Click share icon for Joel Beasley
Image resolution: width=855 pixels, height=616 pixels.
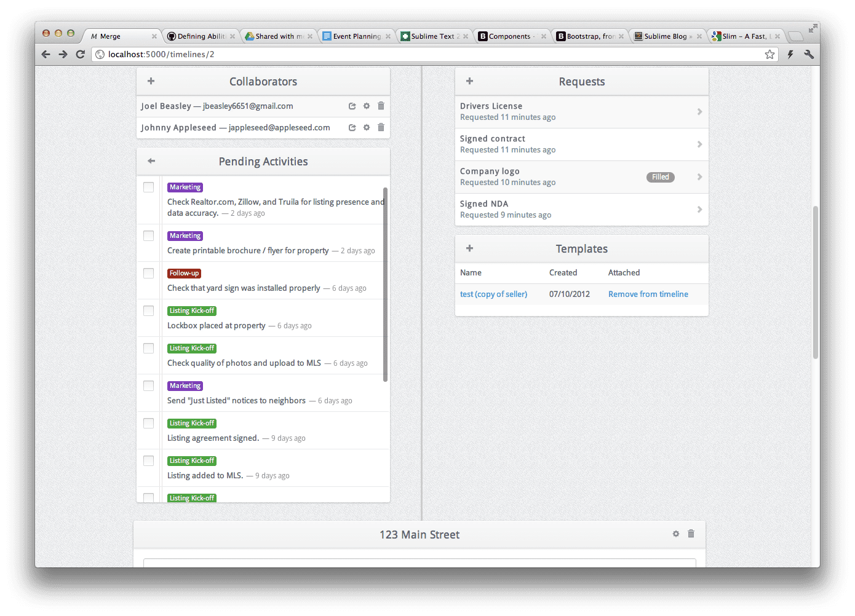(352, 106)
